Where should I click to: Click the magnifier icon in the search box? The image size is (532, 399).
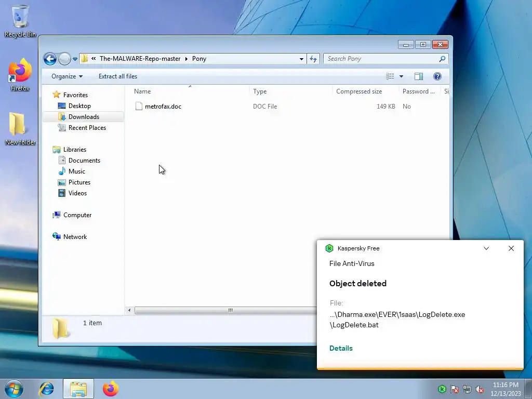pyautogui.click(x=442, y=59)
